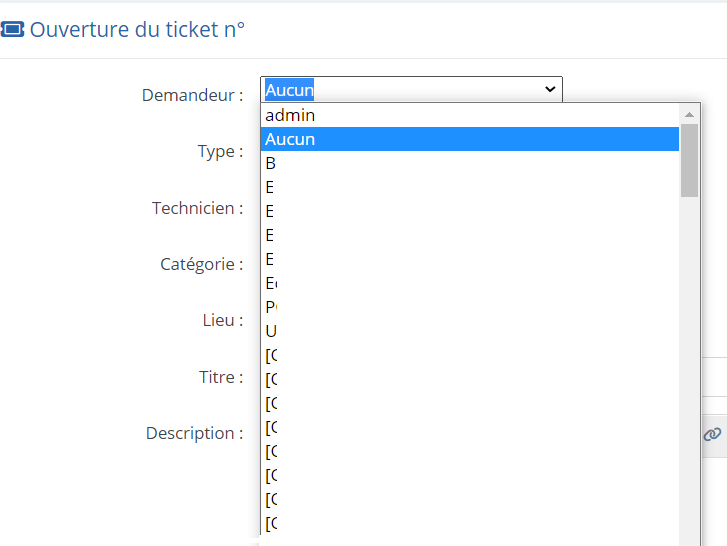The image size is (727, 546).
Task: Select the option beginning with U
Action: point(470,331)
